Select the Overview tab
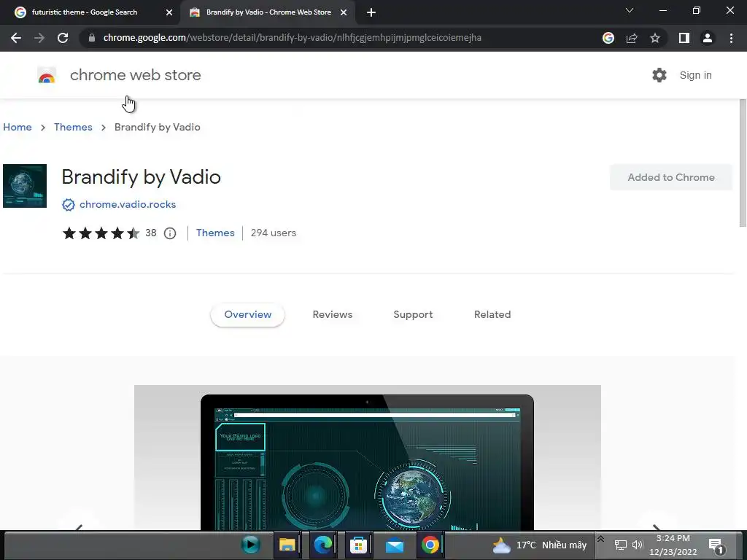747x560 pixels. click(x=248, y=315)
